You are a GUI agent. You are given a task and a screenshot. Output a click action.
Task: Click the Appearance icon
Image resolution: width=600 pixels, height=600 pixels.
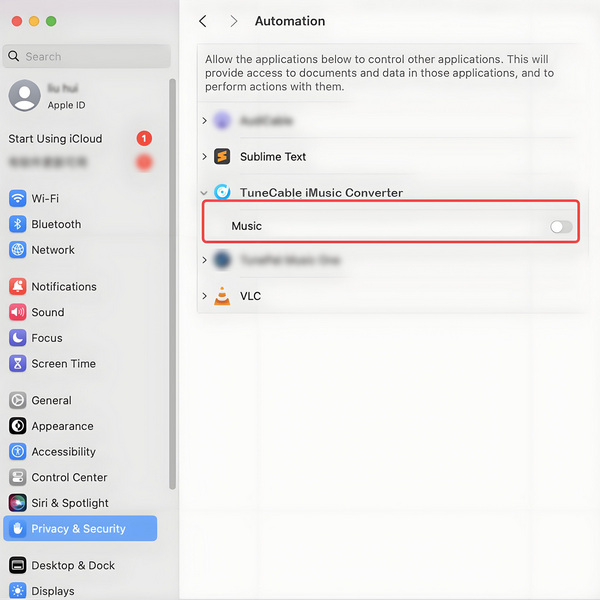pyautogui.click(x=18, y=426)
